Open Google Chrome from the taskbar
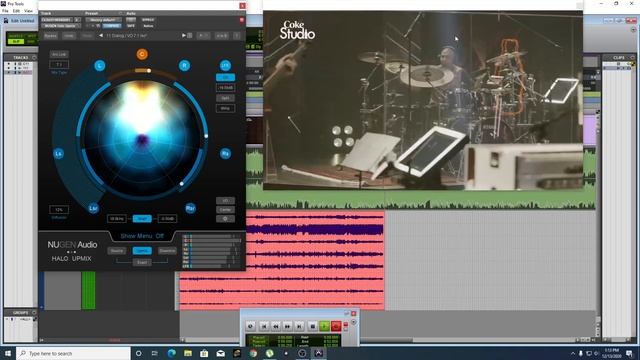This screenshot has width=640, height=360. tap(253, 353)
